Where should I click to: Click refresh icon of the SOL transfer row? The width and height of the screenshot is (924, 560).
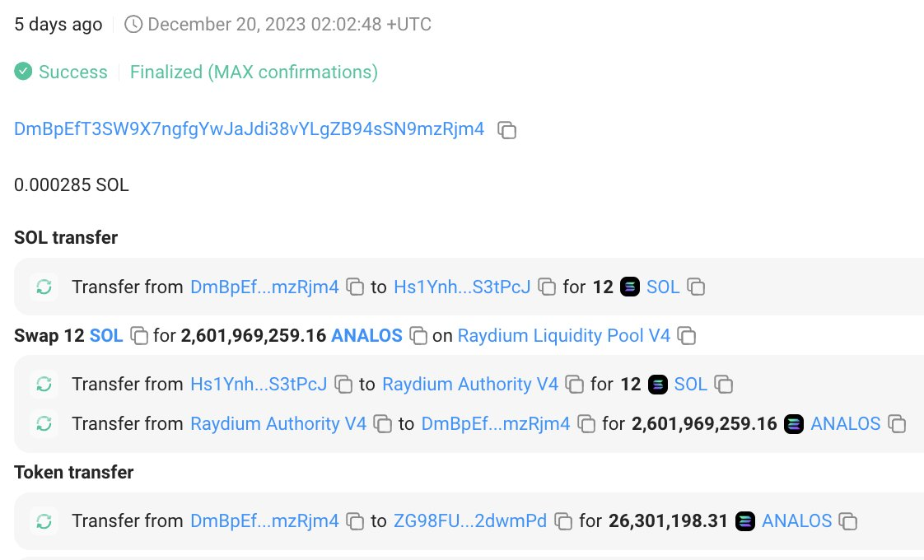tap(44, 287)
